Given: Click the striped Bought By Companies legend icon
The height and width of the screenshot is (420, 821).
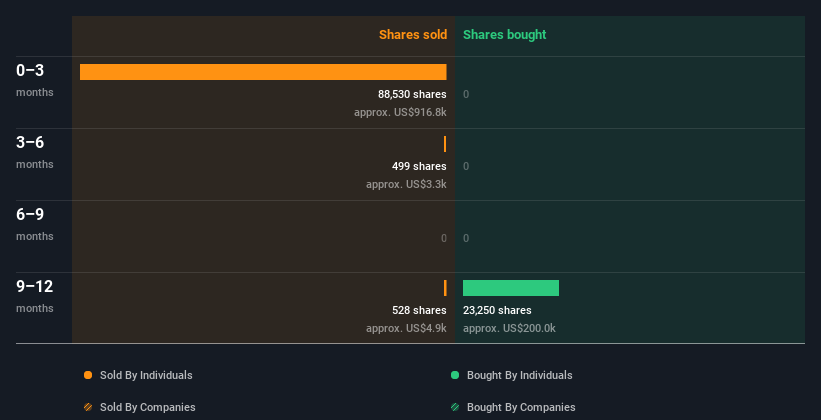Looking at the screenshot, I should coord(455,407).
